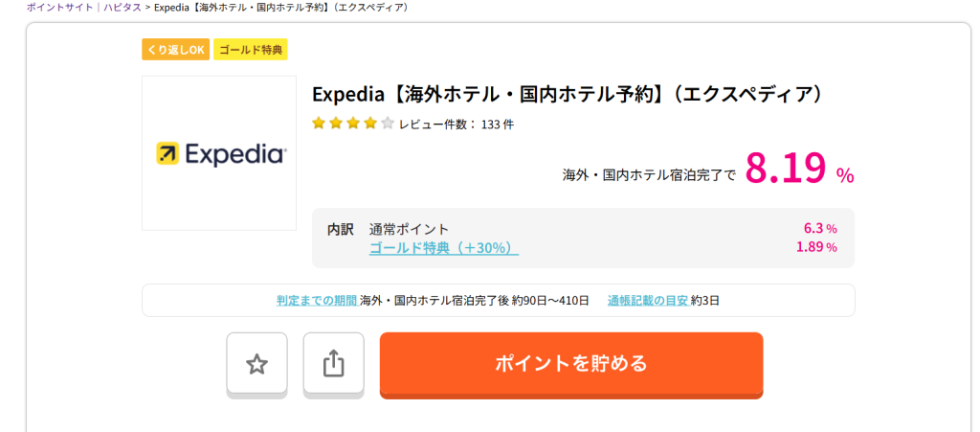This screenshot has width=980, height=432.
Task: Click the Expedia logo image
Action: click(x=219, y=153)
